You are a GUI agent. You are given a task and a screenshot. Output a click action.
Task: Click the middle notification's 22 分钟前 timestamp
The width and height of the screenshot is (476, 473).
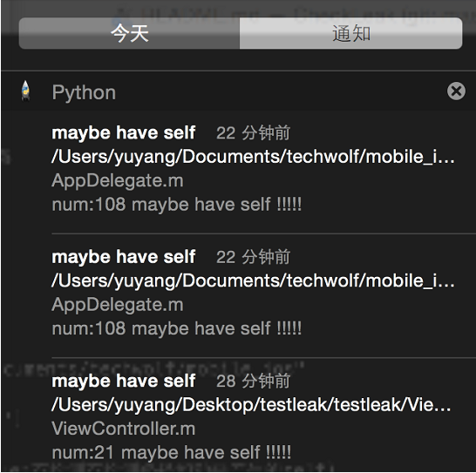click(x=253, y=257)
